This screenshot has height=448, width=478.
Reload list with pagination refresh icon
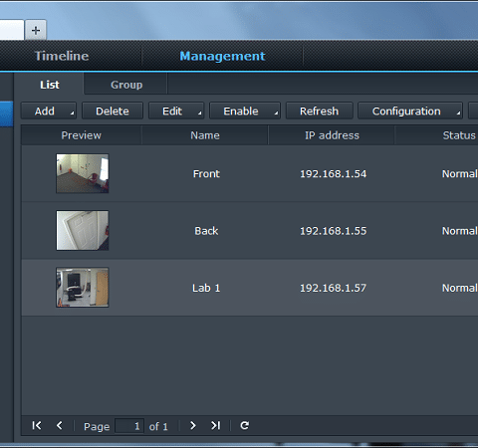245,425
